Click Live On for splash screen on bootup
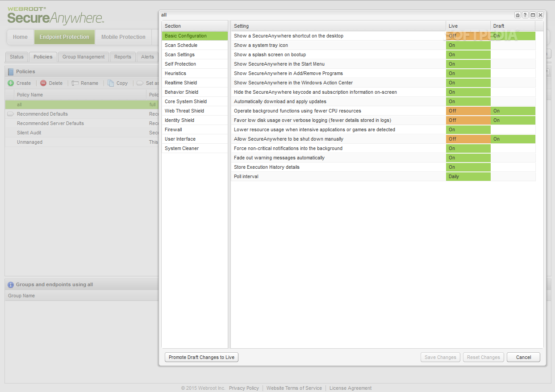The width and height of the screenshot is (555, 392). point(468,54)
